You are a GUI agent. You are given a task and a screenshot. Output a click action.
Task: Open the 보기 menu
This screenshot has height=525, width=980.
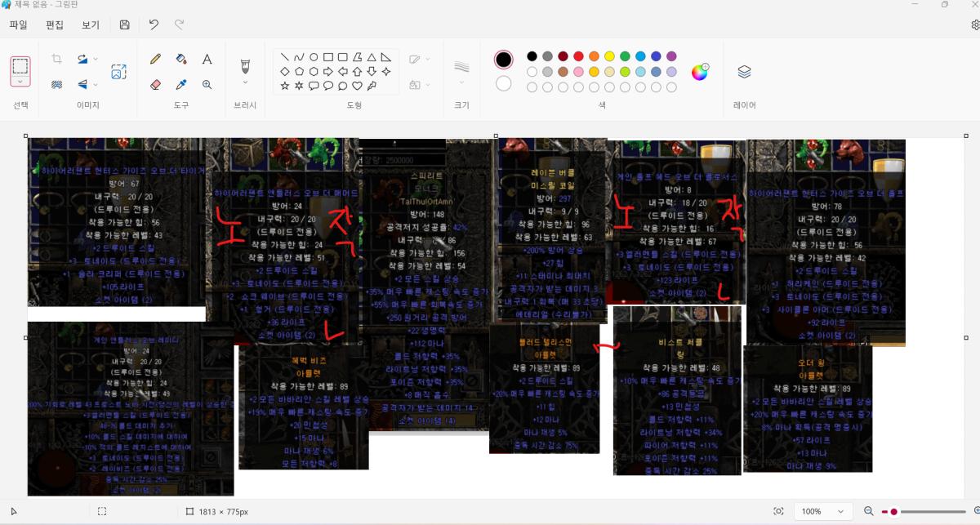(90, 24)
